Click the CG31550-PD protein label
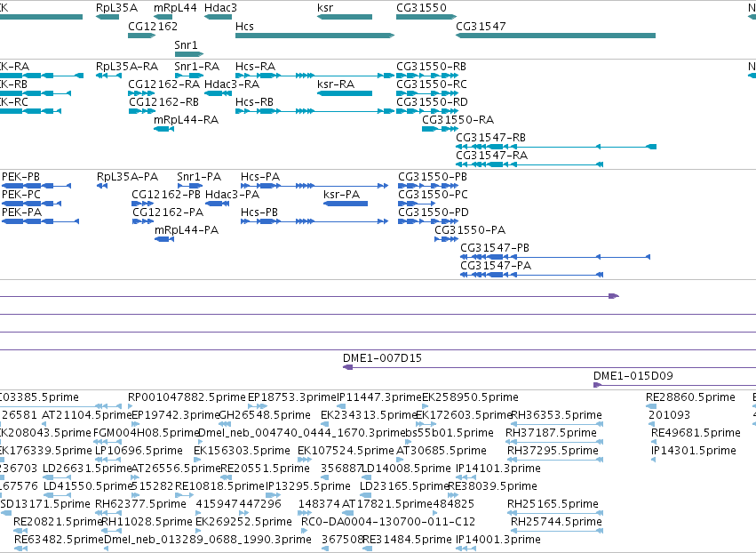The image size is (756, 553). click(434, 212)
